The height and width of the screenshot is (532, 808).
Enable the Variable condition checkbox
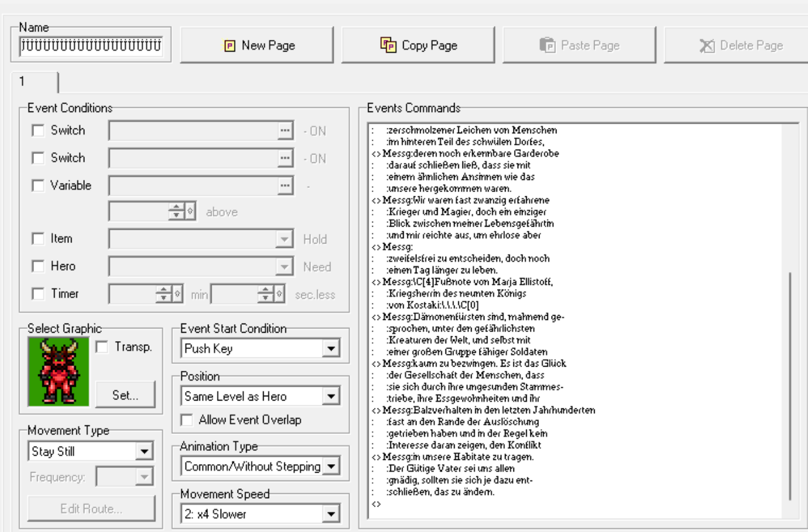click(38, 185)
